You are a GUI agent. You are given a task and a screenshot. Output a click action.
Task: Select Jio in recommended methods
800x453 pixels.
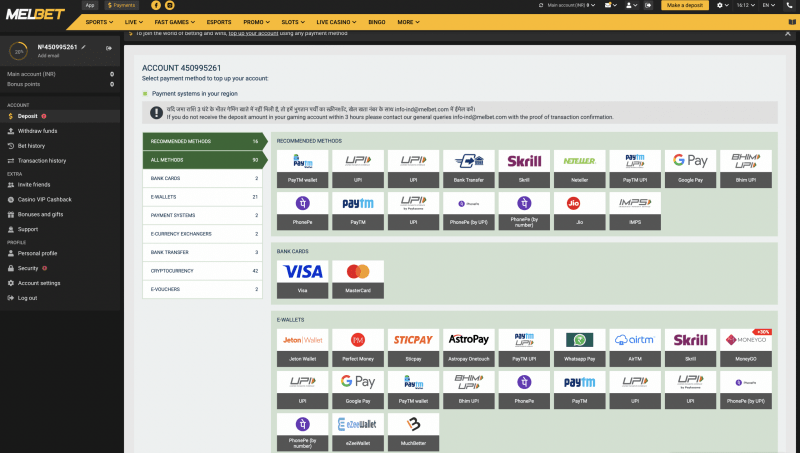point(579,208)
